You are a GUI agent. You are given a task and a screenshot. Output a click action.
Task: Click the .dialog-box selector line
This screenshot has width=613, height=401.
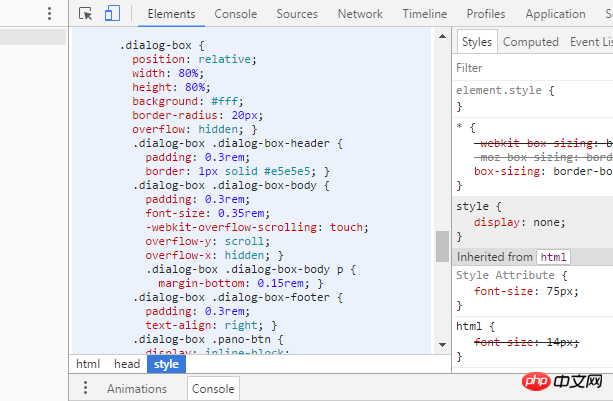162,45
